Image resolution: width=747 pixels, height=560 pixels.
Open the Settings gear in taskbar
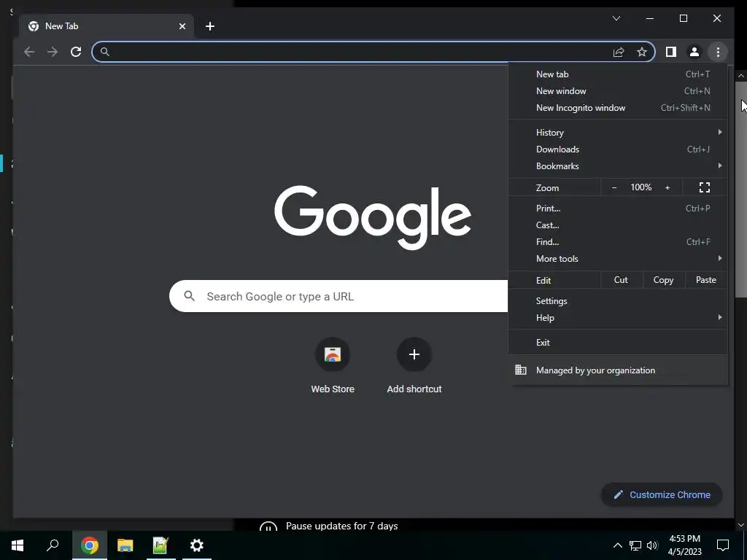pos(197,545)
